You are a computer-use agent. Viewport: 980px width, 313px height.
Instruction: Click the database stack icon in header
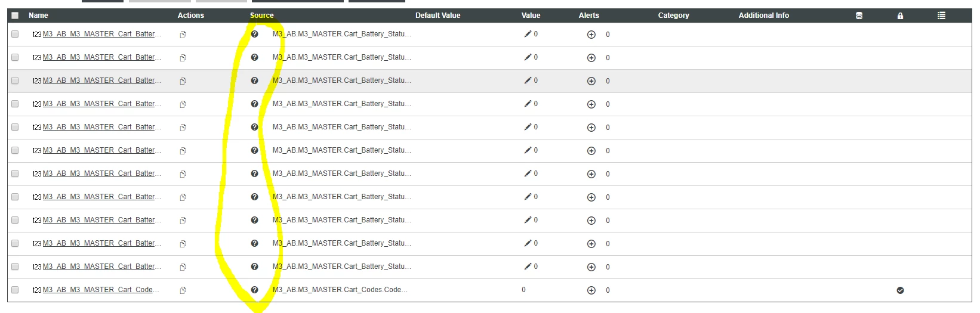pos(859,16)
